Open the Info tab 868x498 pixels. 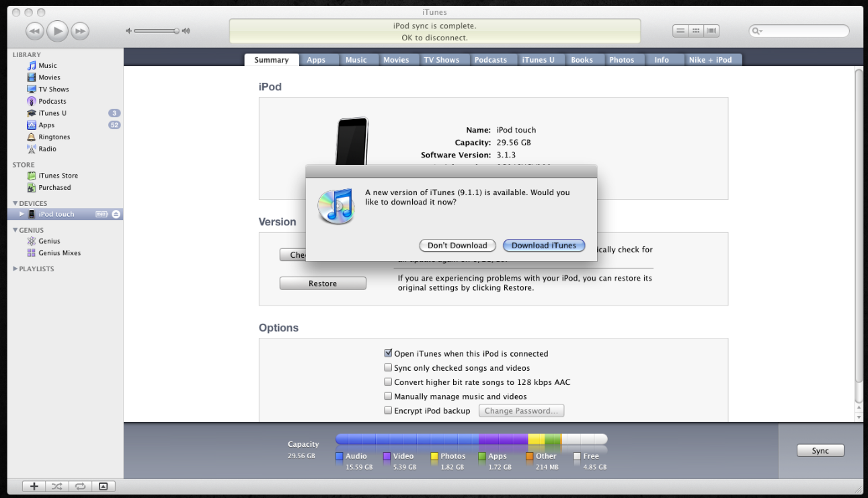[x=662, y=60]
